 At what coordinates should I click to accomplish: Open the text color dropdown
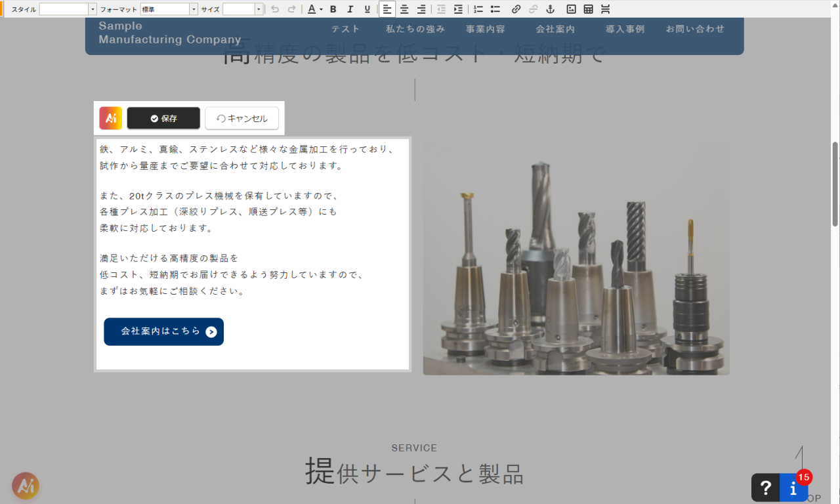pyautogui.click(x=315, y=9)
